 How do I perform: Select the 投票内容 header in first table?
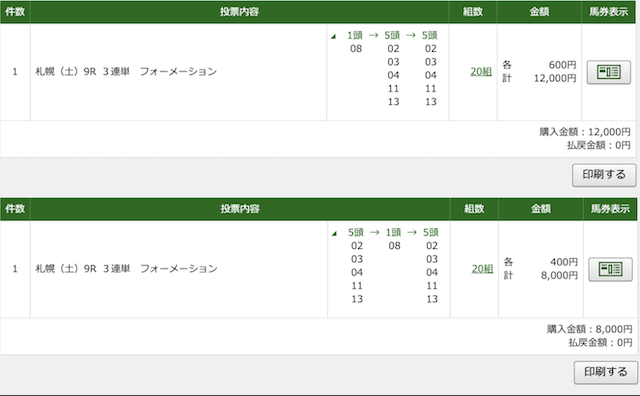pos(239,12)
